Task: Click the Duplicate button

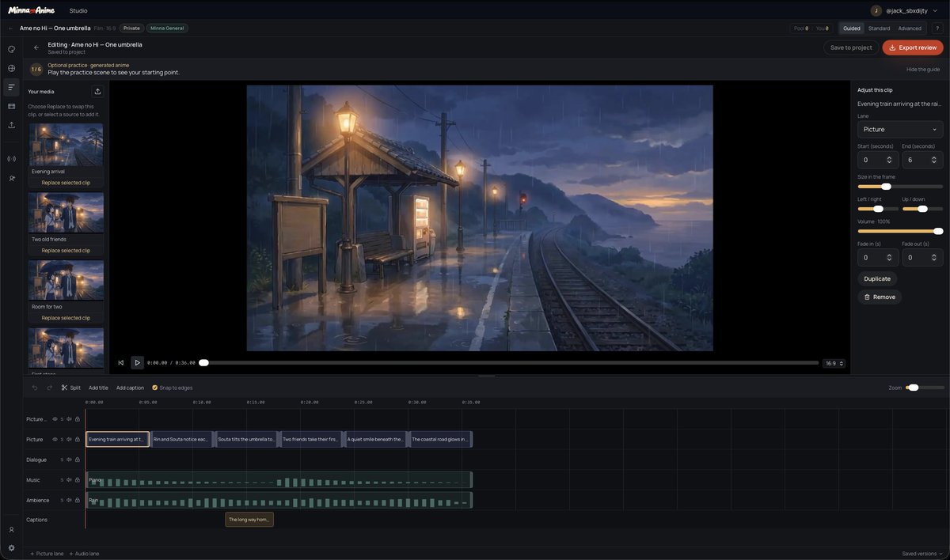Action: point(877,278)
